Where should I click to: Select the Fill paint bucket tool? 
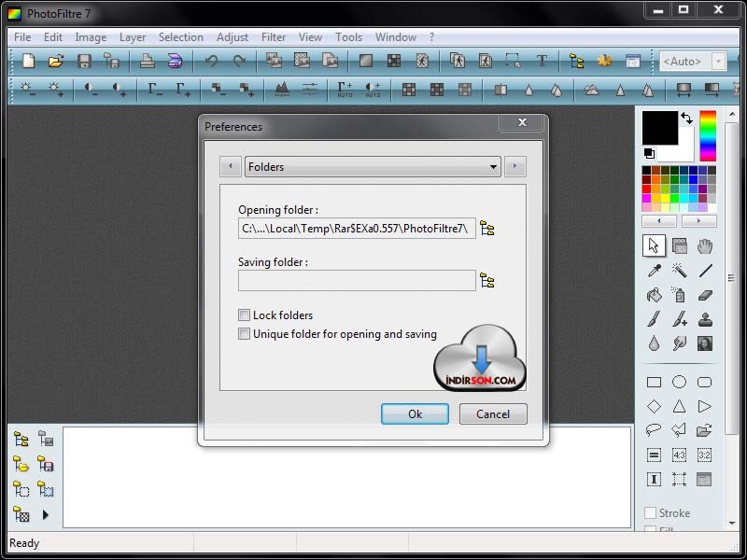pyautogui.click(x=655, y=295)
